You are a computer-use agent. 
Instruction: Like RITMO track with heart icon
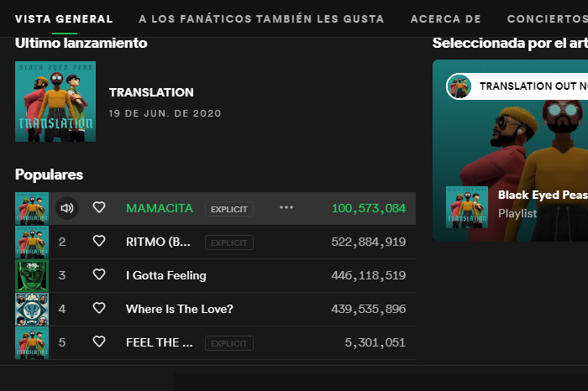(x=99, y=242)
